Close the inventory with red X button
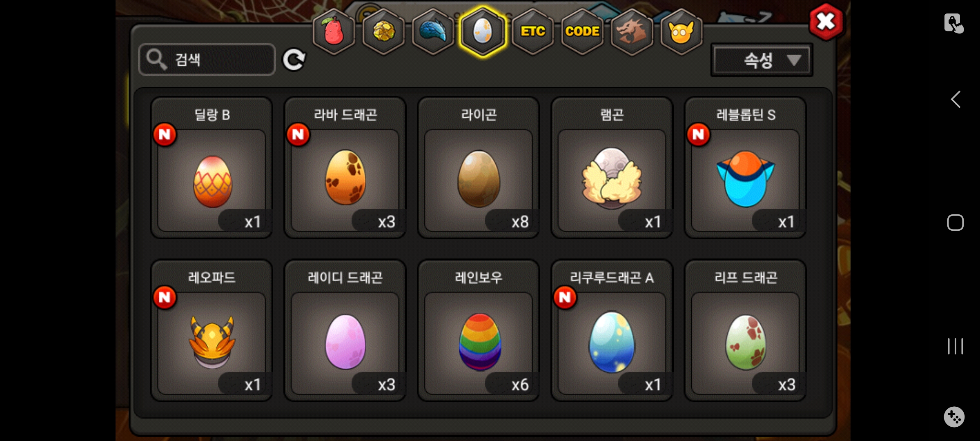The width and height of the screenshot is (980, 441). click(826, 22)
